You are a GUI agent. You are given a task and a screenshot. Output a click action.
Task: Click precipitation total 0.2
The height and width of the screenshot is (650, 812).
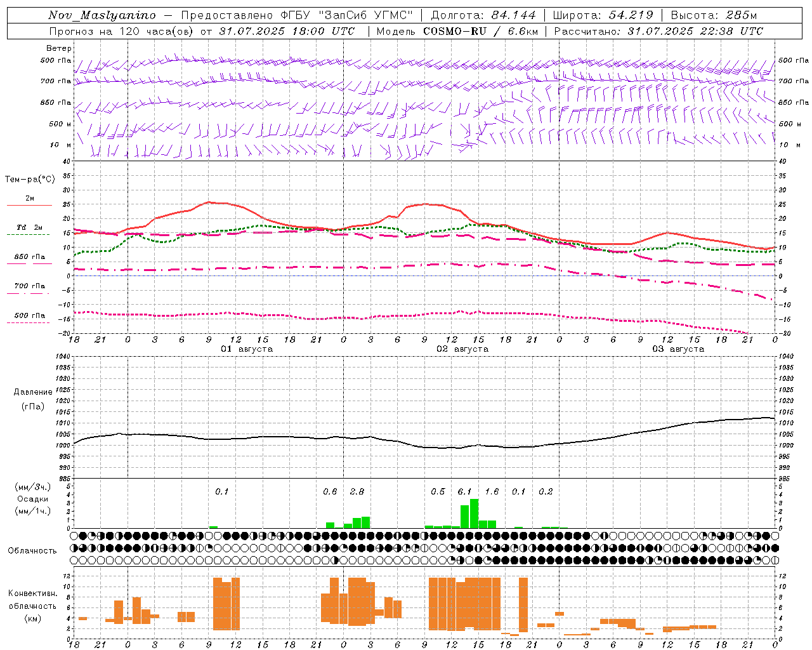546,491
